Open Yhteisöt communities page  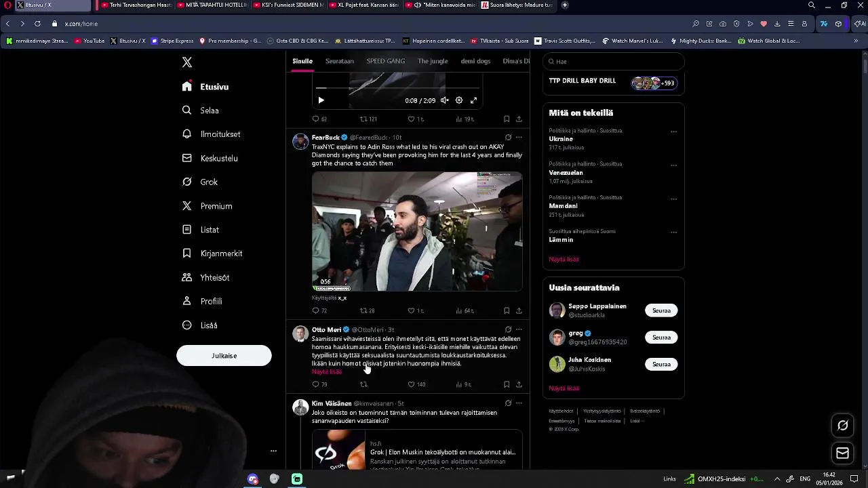[x=206, y=277]
